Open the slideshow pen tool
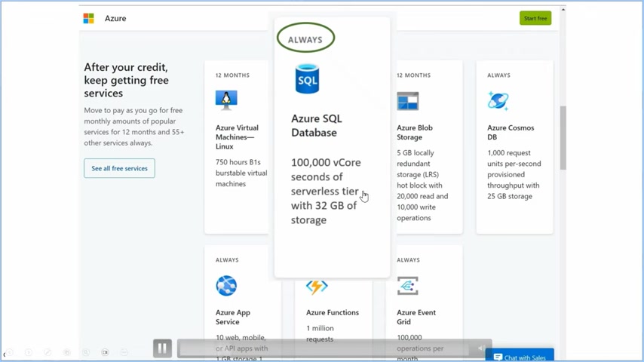 click(48, 352)
